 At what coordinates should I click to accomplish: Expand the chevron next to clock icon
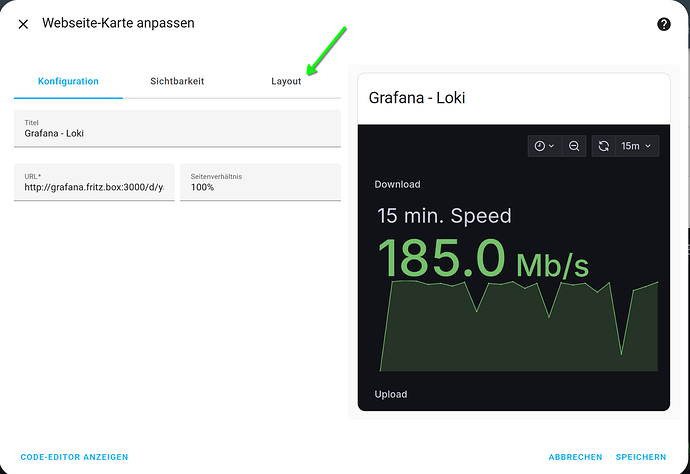[x=551, y=146]
